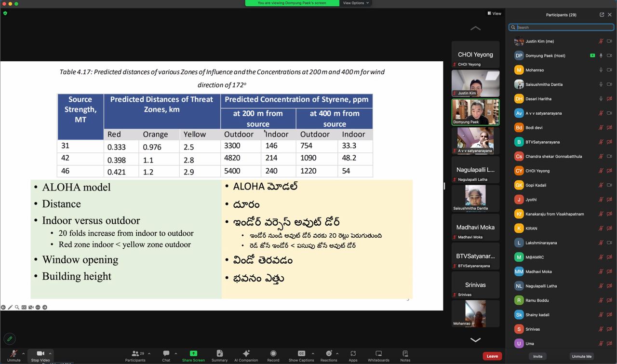
Task: Click Domyung Paek's screen sharing indicator
Action: click(x=592, y=56)
